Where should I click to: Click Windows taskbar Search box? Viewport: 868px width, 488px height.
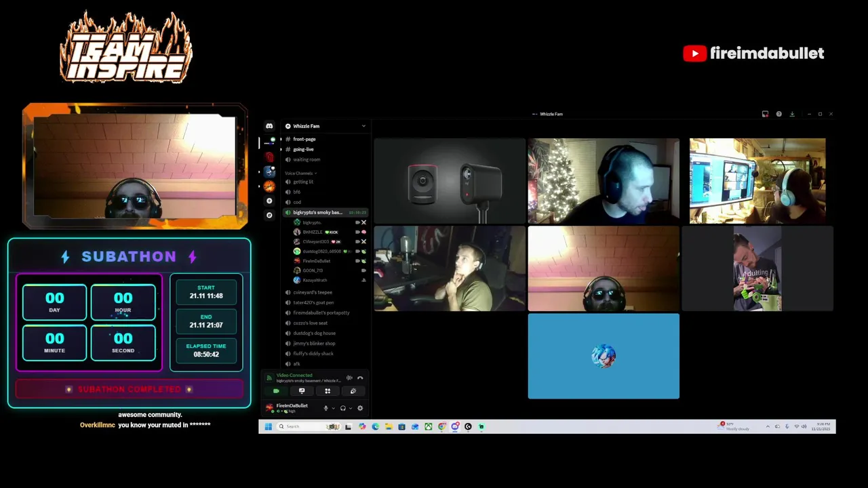309,426
